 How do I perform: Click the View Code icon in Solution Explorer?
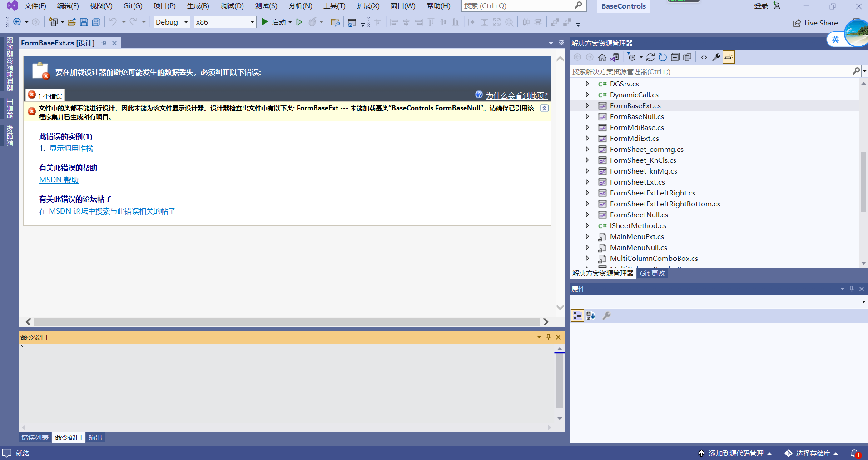pyautogui.click(x=704, y=57)
